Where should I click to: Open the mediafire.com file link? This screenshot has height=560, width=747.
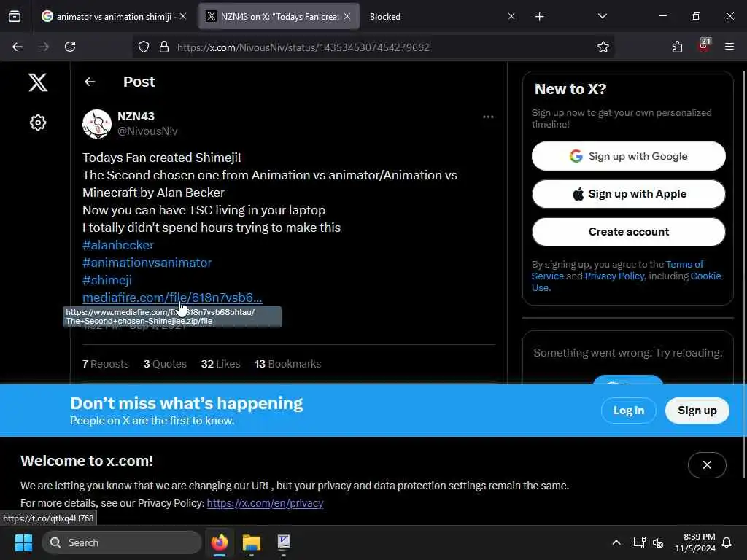pos(172,297)
